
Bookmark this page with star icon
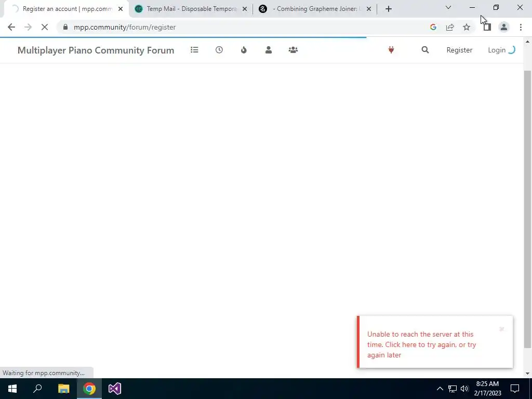[x=467, y=27]
